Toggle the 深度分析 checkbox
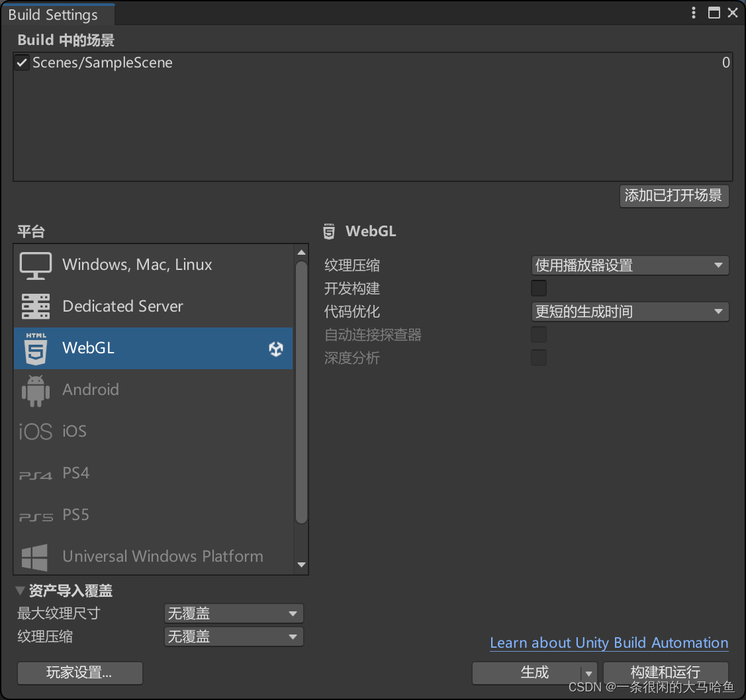Screen dimensions: 746x700 click(539, 357)
